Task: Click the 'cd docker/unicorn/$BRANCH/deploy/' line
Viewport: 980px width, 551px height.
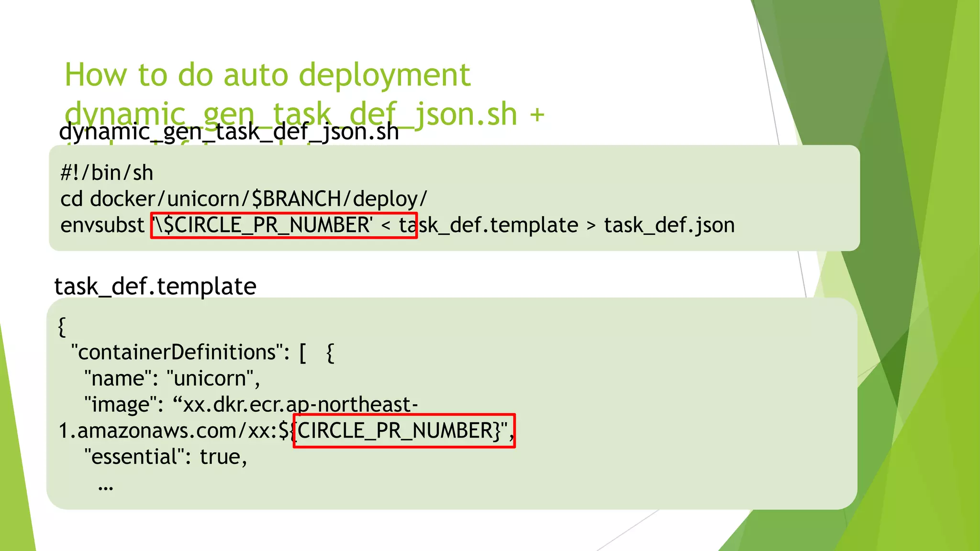Action: [x=244, y=198]
